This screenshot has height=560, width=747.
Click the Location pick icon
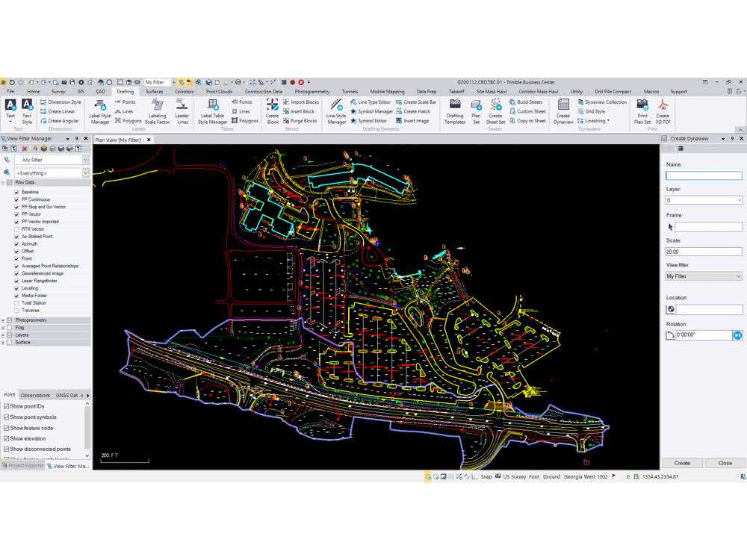point(670,309)
